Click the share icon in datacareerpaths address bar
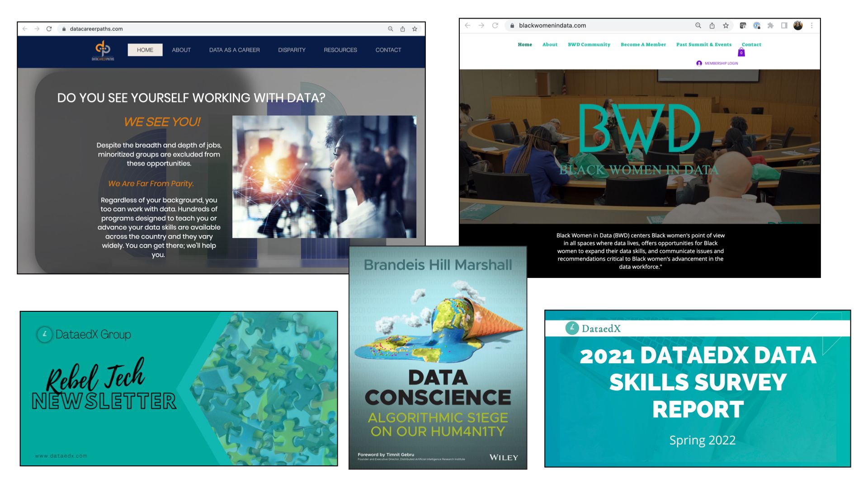The image size is (868, 488). [402, 29]
